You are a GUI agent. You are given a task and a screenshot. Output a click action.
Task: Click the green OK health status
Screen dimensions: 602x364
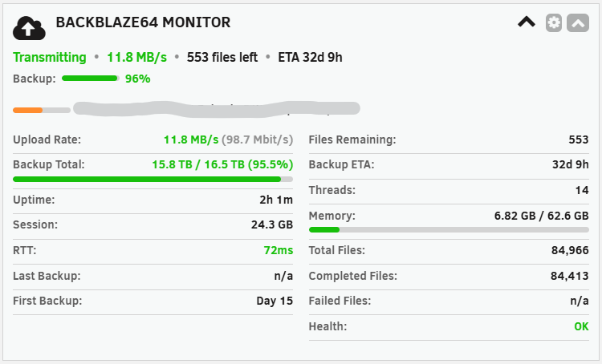pyautogui.click(x=581, y=326)
